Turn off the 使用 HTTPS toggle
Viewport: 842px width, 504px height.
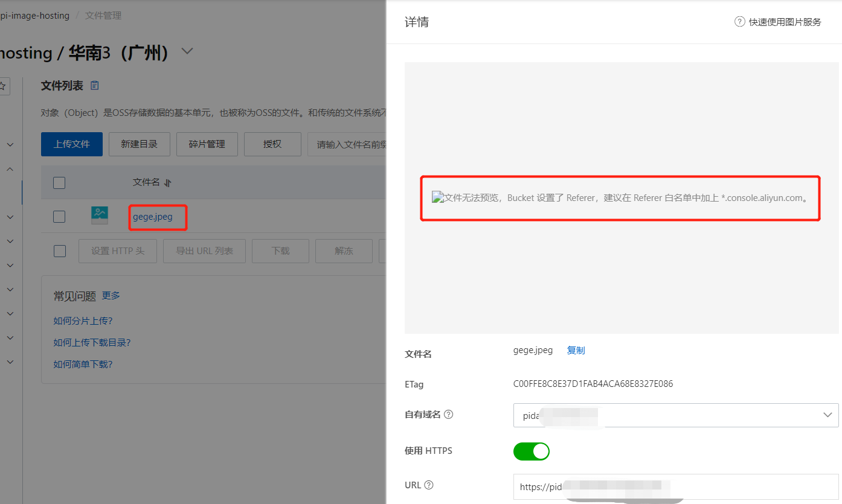[x=531, y=451]
